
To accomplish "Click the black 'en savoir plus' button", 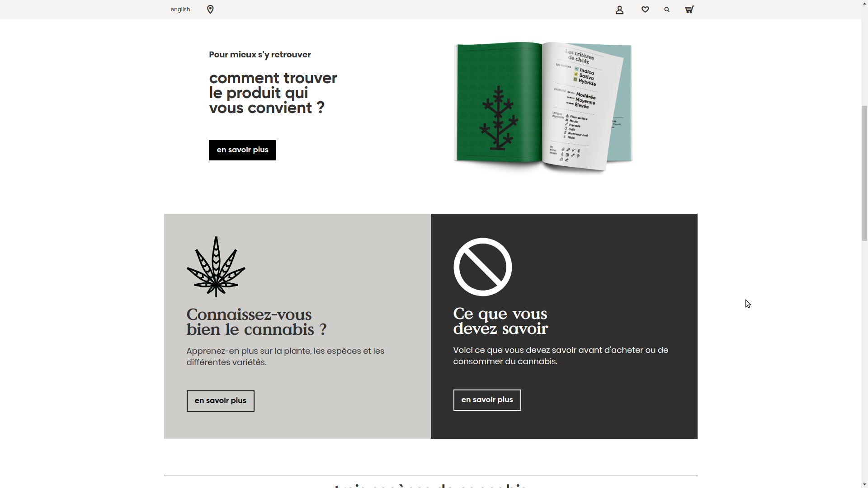I will click(242, 150).
